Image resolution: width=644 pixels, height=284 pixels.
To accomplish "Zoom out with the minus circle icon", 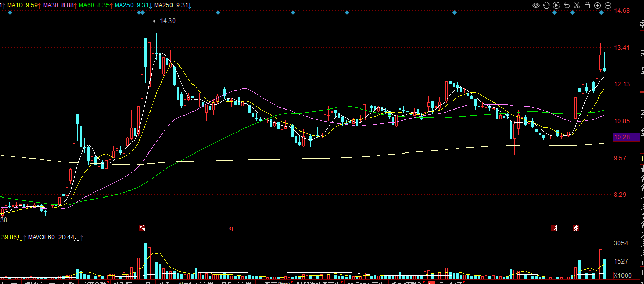I will point(608,5).
